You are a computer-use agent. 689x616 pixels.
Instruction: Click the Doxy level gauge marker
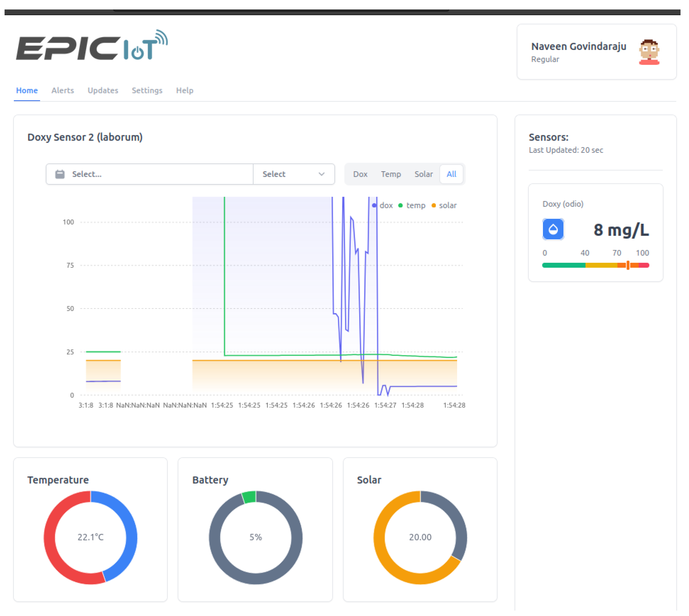point(628,265)
